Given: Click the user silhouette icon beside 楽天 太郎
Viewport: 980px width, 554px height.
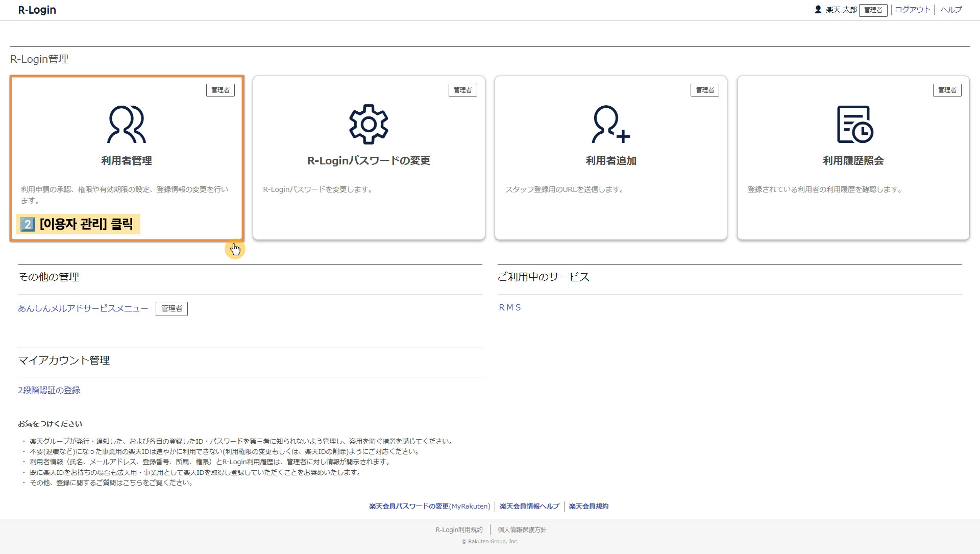Looking at the screenshot, I should point(818,10).
